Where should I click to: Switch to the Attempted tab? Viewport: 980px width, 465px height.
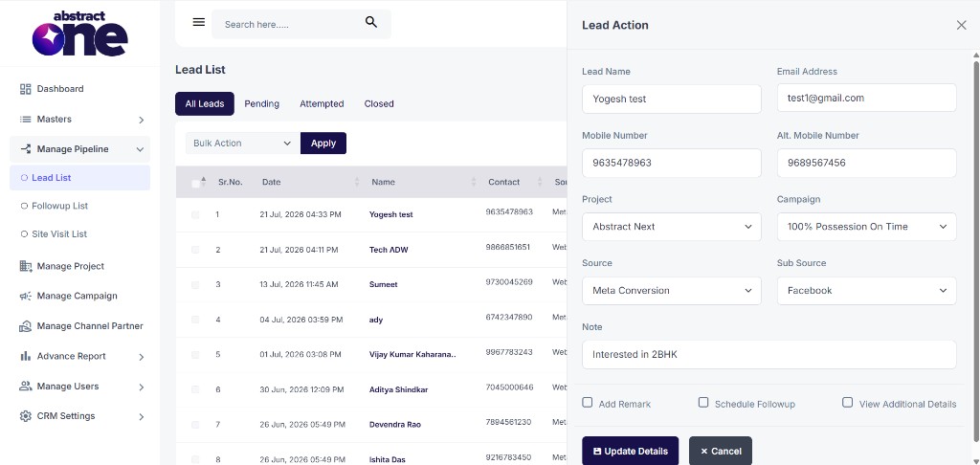[322, 103]
